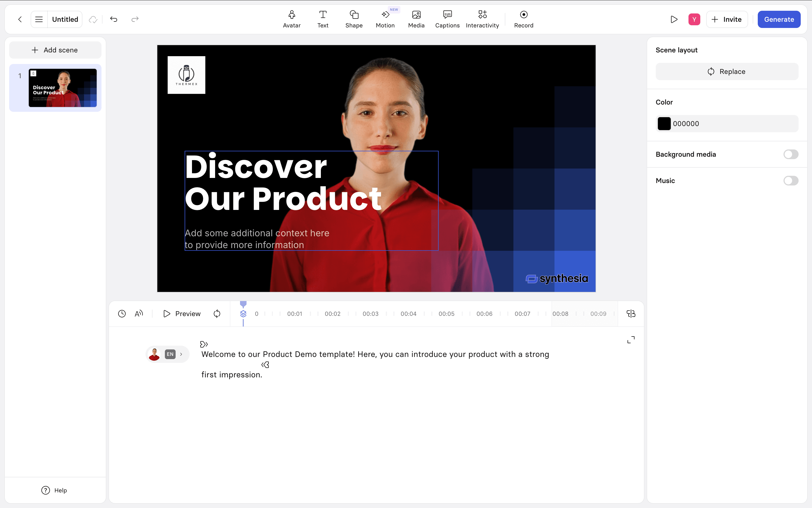The width and height of the screenshot is (812, 508).
Task: Open the Motion tool
Action: coord(385,19)
